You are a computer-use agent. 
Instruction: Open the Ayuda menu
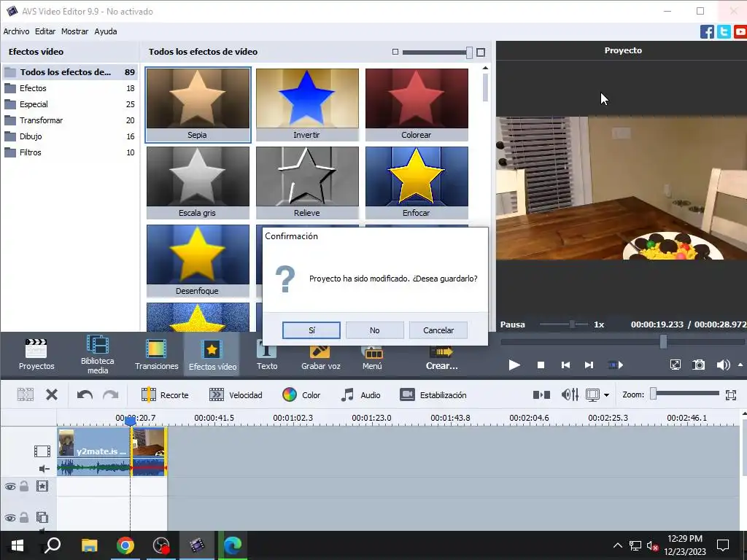(x=106, y=31)
